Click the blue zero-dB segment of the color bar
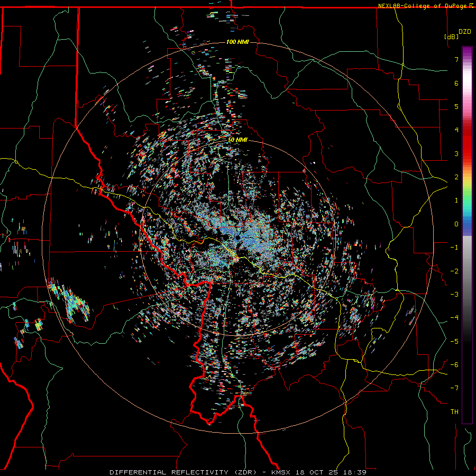The width and height of the screenshot is (476, 476). [x=467, y=224]
